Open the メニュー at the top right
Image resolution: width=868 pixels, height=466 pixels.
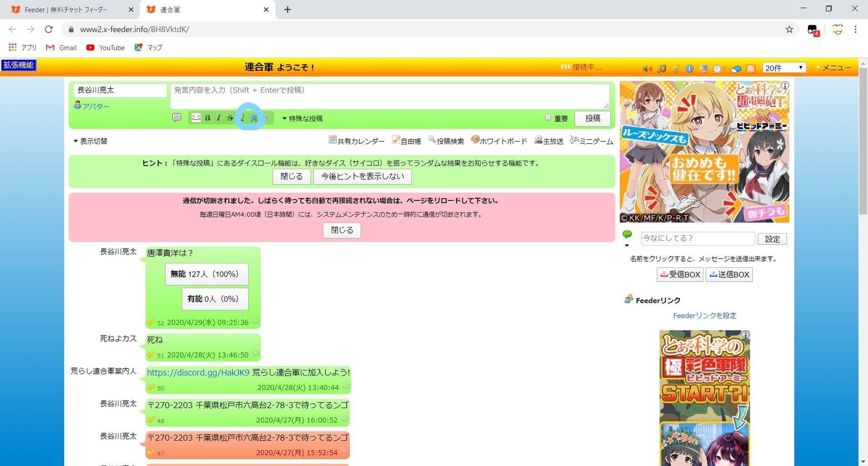837,67
